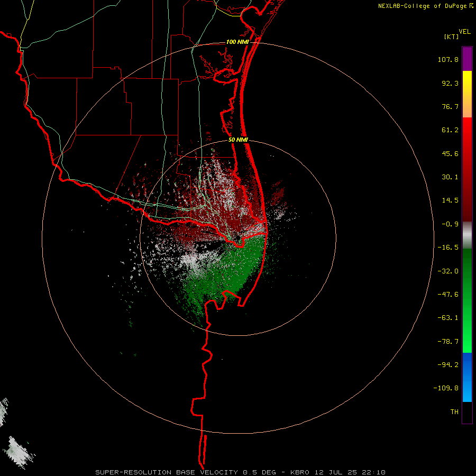Click the -63.1 legend value
Viewport: 476px width, 476px height.
tap(448, 318)
